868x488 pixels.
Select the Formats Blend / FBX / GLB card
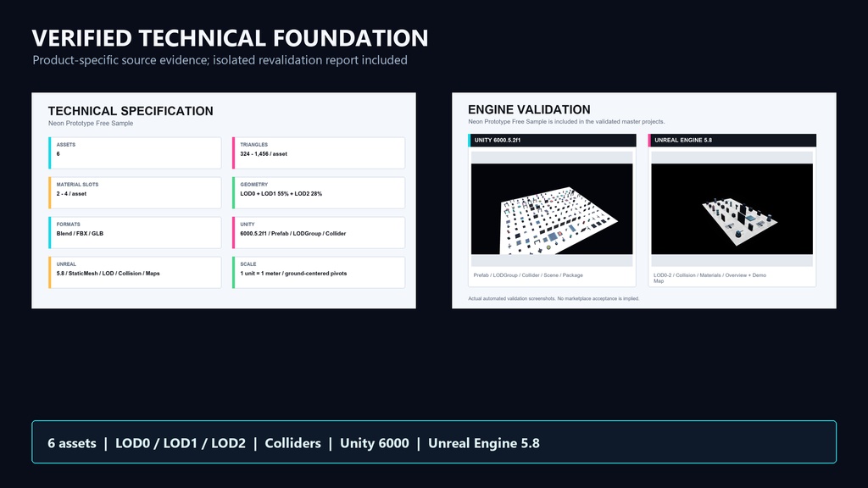pos(135,232)
